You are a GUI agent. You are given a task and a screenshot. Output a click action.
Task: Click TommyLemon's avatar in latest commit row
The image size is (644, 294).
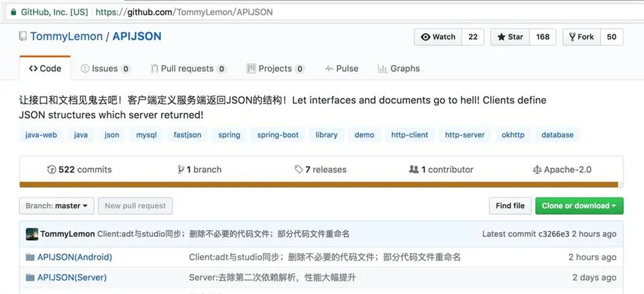(x=32, y=234)
